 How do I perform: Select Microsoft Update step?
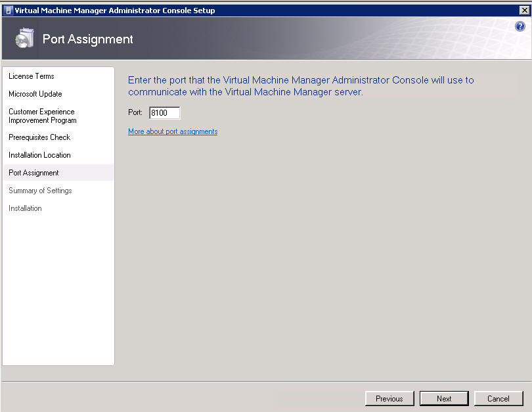point(35,94)
